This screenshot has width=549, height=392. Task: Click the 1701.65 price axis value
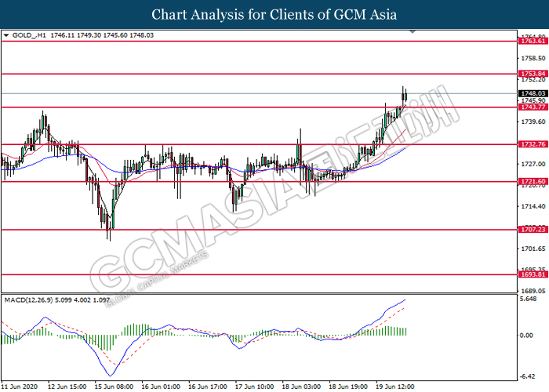(x=533, y=249)
